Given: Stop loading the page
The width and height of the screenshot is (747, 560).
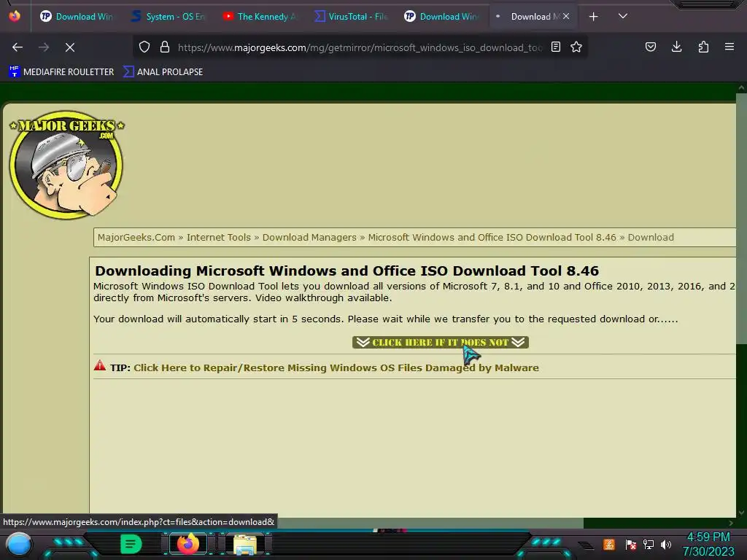Looking at the screenshot, I should point(69,47).
